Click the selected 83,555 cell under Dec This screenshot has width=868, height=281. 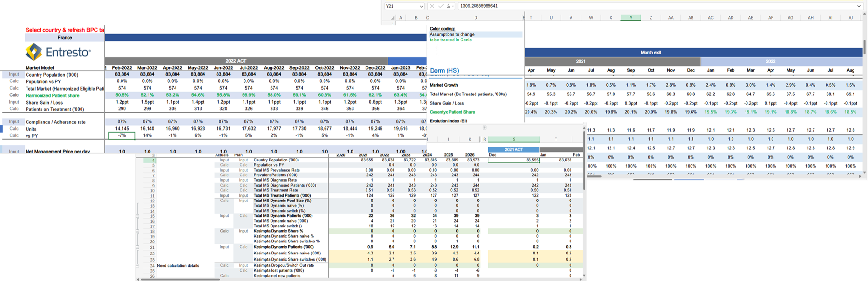click(x=514, y=160)
